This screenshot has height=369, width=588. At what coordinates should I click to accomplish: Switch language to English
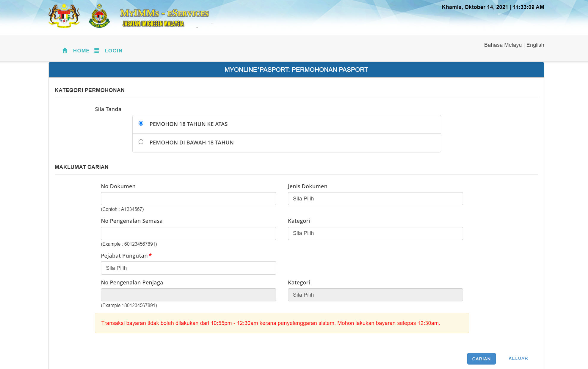(x=535, y=45)
